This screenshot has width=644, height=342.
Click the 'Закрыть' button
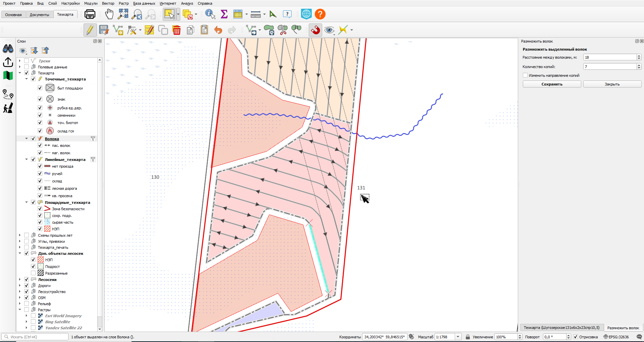click(612, 84)
